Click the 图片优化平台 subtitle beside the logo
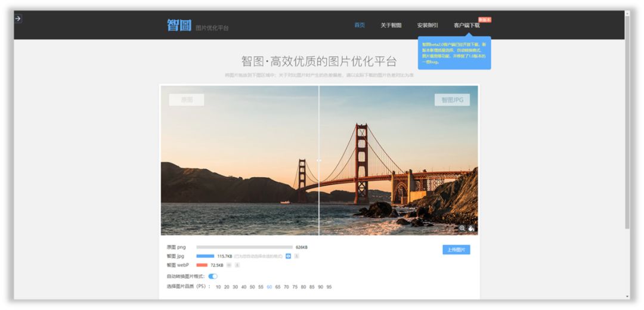This screenshot has height=310, width=644. [212, 28]
